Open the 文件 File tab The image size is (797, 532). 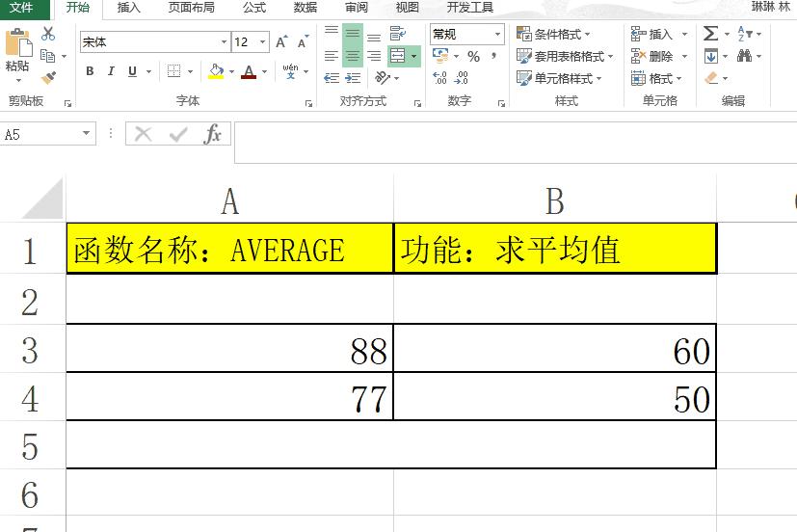pyautogui.click(x=21, y=7)
